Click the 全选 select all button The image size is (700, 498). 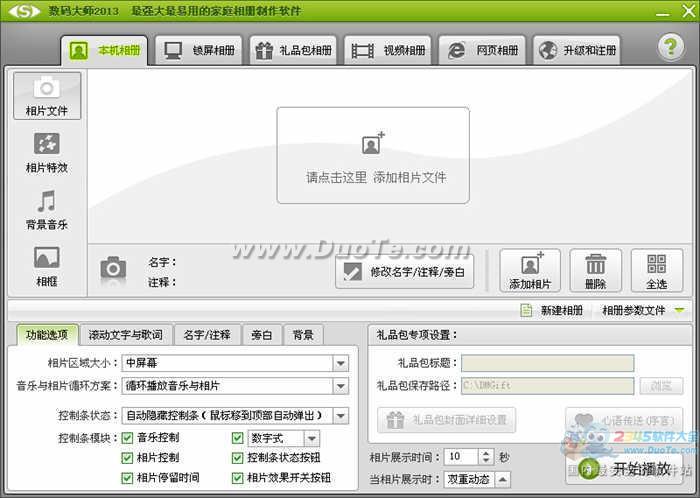[x=657, y=271]
